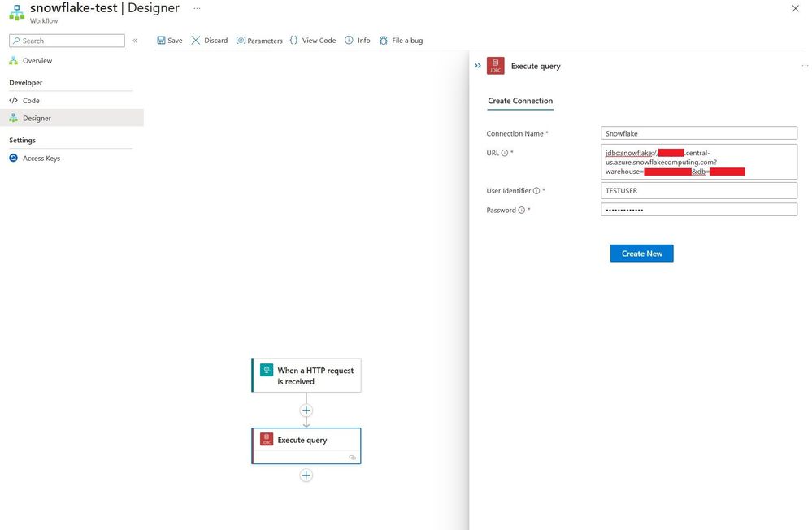The width and height of the screenshot is (812, 530).
Task: Click the snowflake-test Designer page title
Action: 105,8
